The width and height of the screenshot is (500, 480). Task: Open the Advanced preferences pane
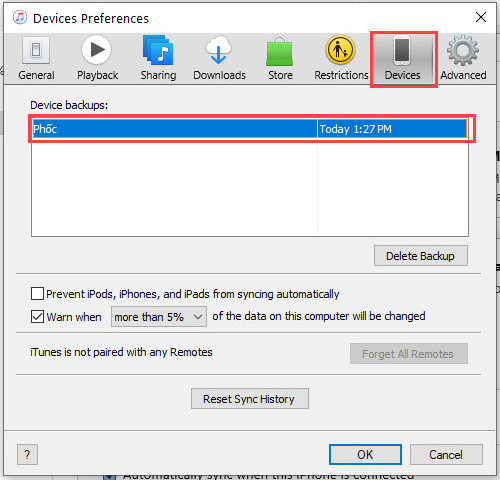point(463,58)
